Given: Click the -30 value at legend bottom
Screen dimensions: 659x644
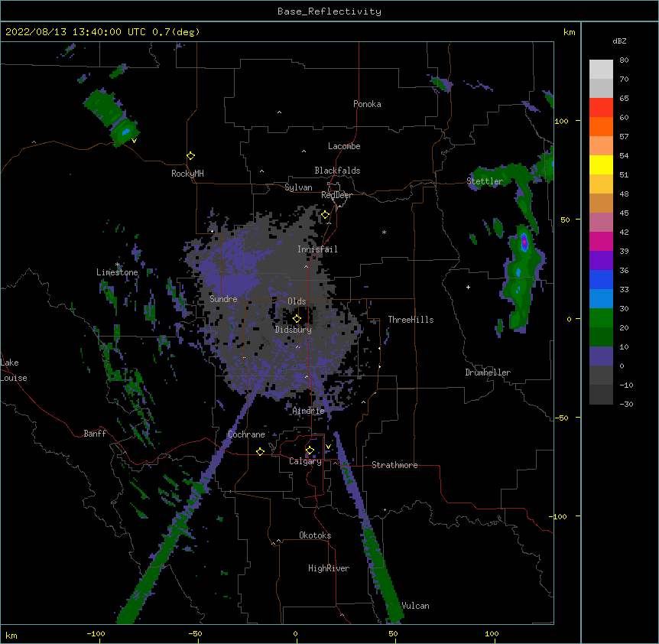Looking at the screenshot, I should pyautogui.click(x=626, y=404).
